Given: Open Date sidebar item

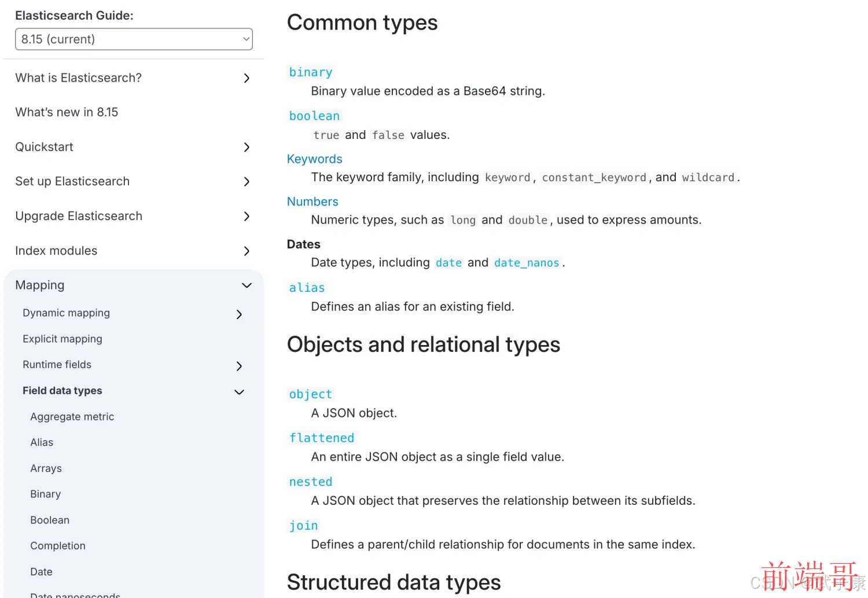Looking at the screenshot, I should pyautogui.click(x=41, y=572).
